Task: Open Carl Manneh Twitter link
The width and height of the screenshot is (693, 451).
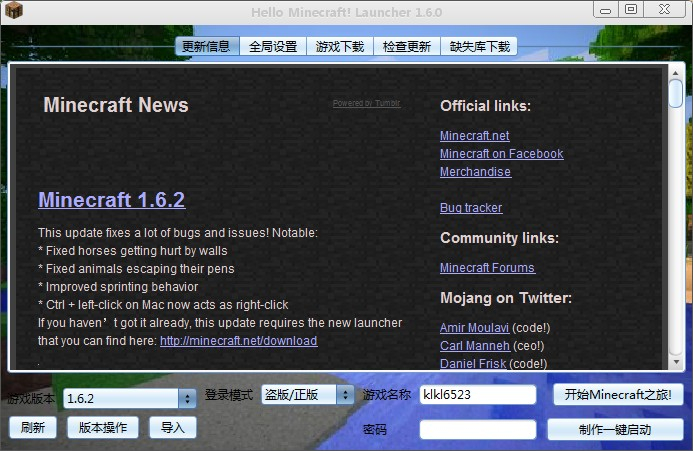Action: pyautogui.click(x=475, y=345)
